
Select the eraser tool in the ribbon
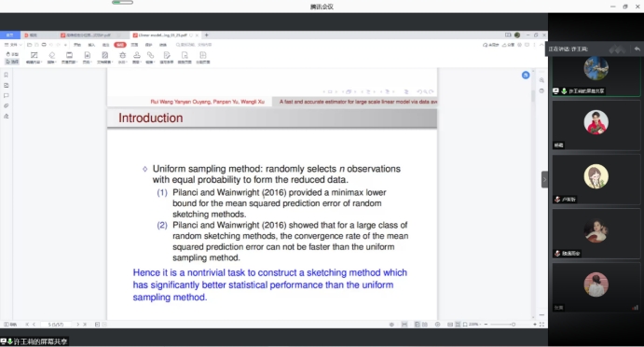click(x=52, y=57)
